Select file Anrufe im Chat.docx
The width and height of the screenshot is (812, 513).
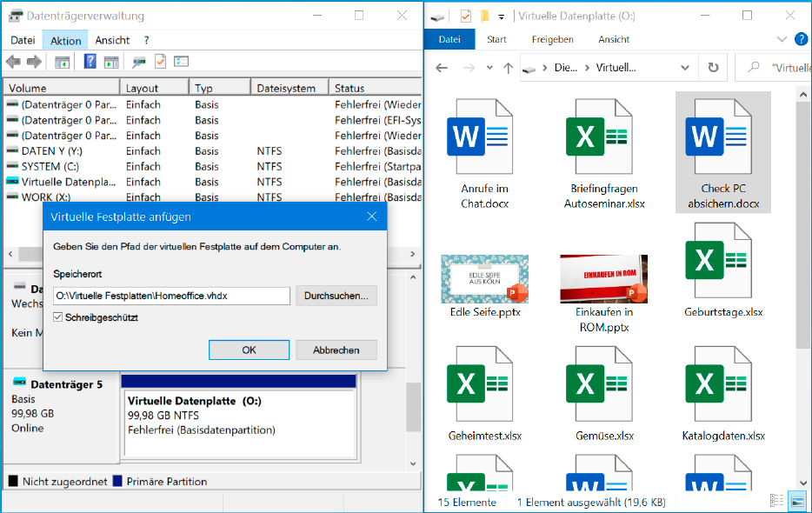click(485, 153)
